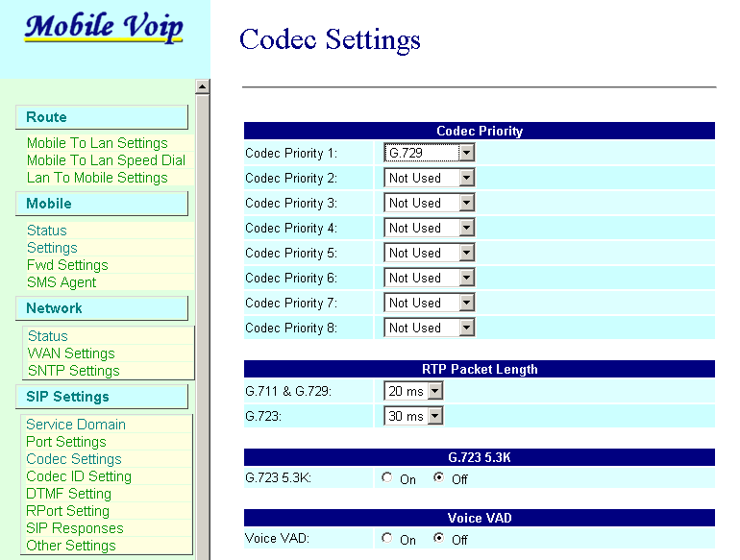Enable Voice VAD with On radio
Image resolution: width=740 pixels, height=560 pixels.
(x=387, y=538)
